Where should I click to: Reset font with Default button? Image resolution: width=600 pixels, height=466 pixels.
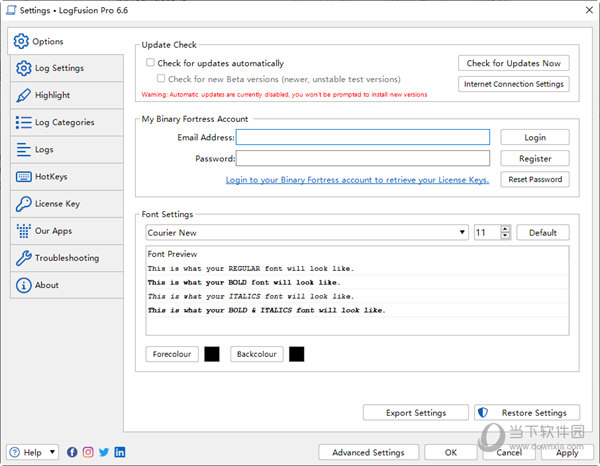(x=543, y=233)
